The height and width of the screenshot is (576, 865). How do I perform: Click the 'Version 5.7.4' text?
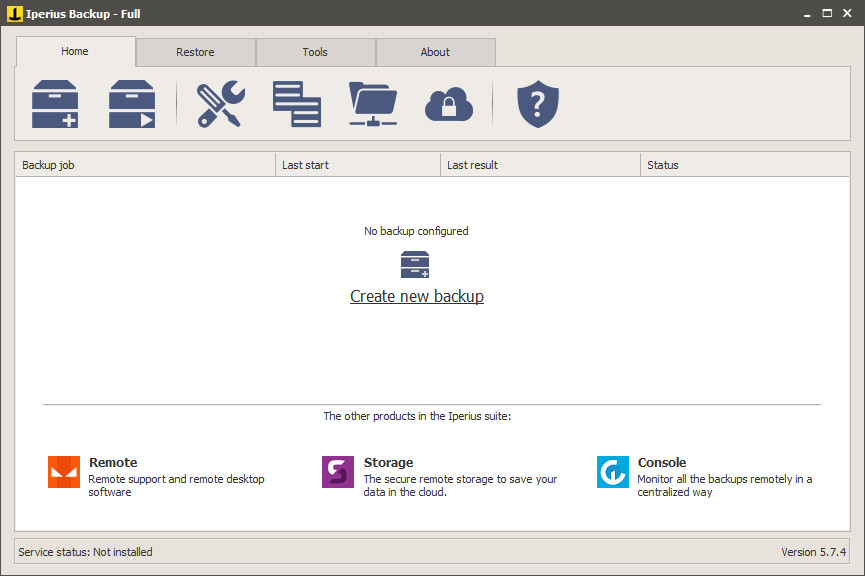(814, 552)
